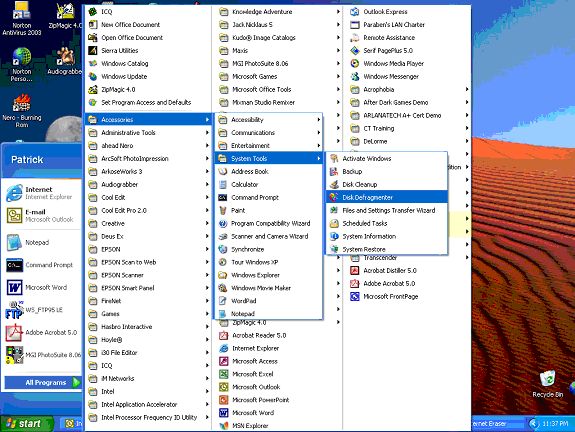Image resolution: width=575 pixels, height=432 pixels.
Task: Open E-mail Microsoft Outlook shortcut
Action: click(40, 216)
